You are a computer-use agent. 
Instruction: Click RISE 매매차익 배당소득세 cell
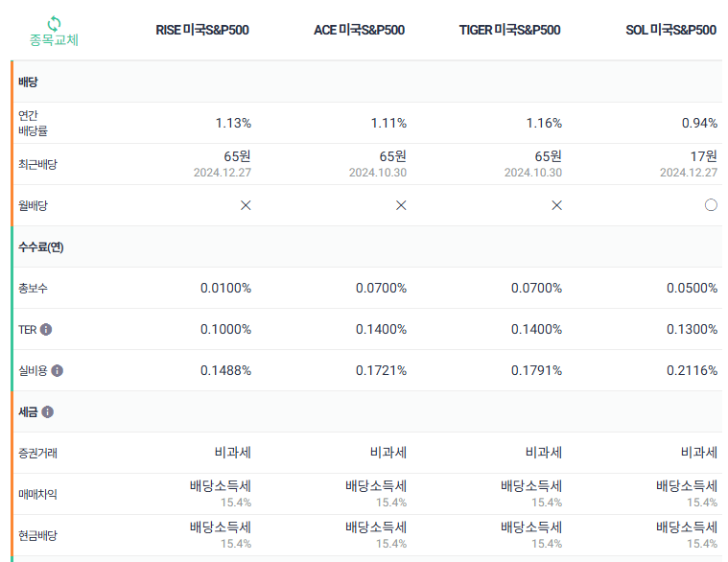coord(221,494)
